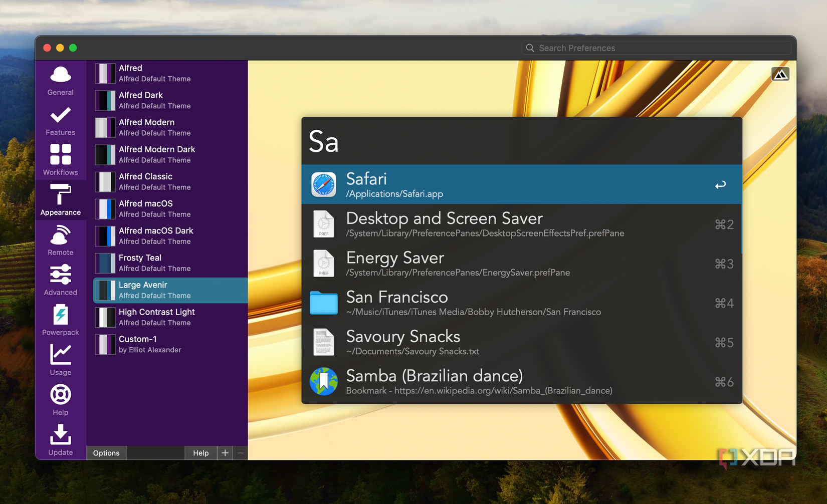Viewport: 827px width, 504px height.
Task: Go to the Workflows section
Action: point(60,160)
